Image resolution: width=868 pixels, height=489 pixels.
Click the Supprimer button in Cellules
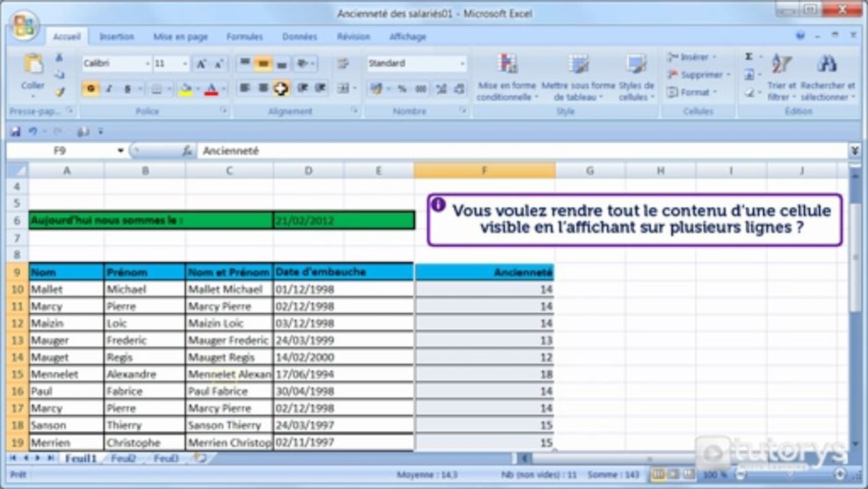tap(699, 75)
